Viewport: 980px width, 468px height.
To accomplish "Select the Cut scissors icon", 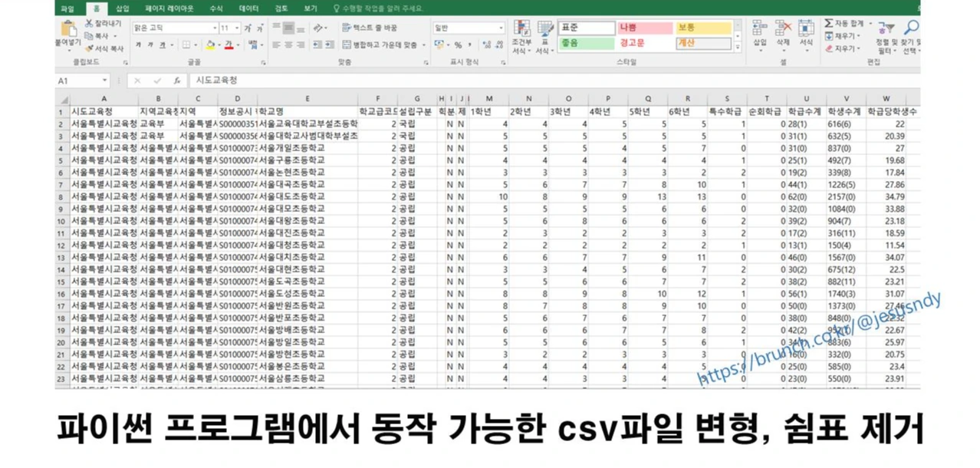I will click(89, 23).
